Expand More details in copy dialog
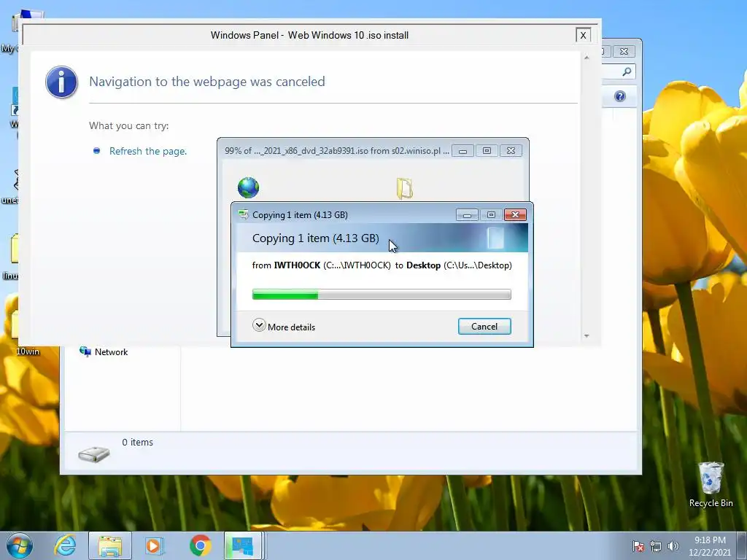Image resolution: width=747 pixels, height=560 pixels. [x=284, y=327]
